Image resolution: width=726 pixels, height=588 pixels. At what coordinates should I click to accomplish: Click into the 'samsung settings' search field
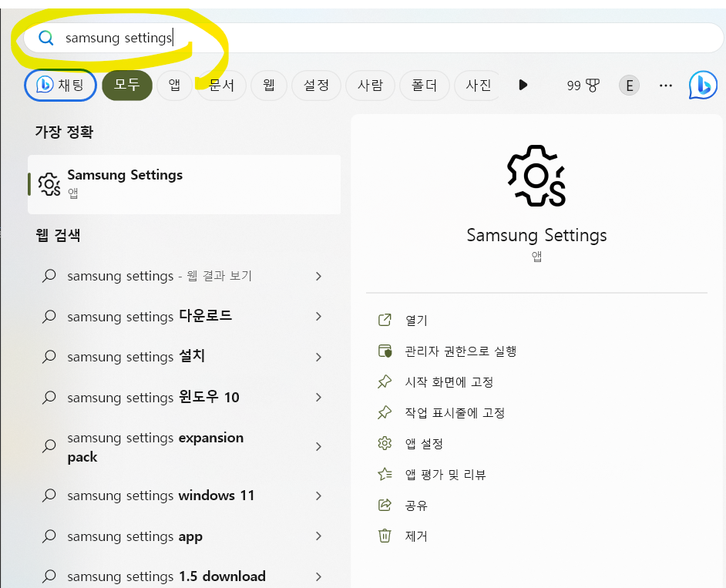(x=373, y=38)
